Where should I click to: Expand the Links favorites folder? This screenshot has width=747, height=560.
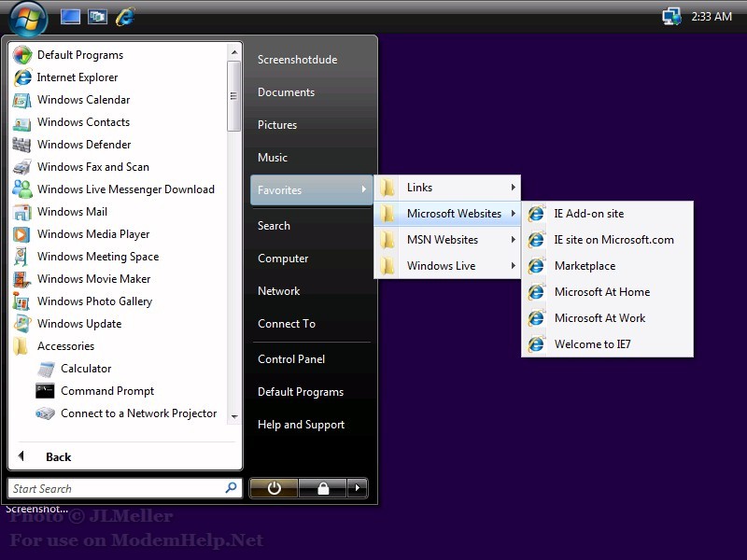pyautogui.click(x=447, y=188)
